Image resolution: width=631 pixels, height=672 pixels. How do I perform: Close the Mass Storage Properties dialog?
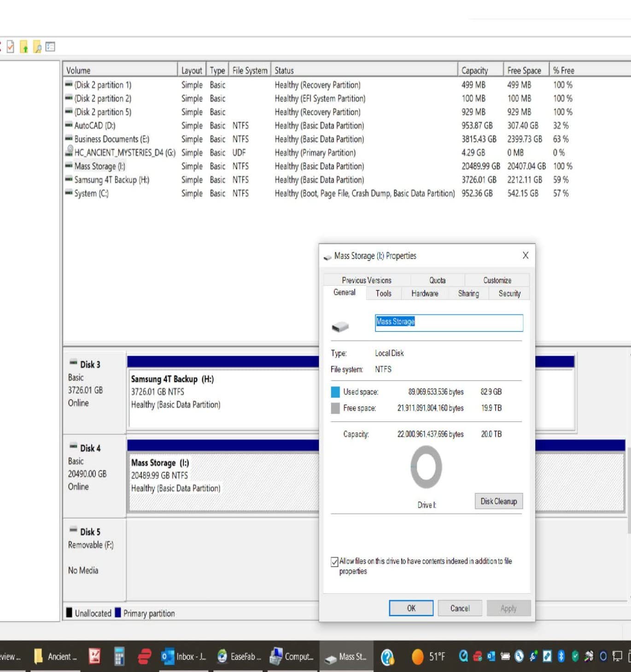tap(526, 255)
